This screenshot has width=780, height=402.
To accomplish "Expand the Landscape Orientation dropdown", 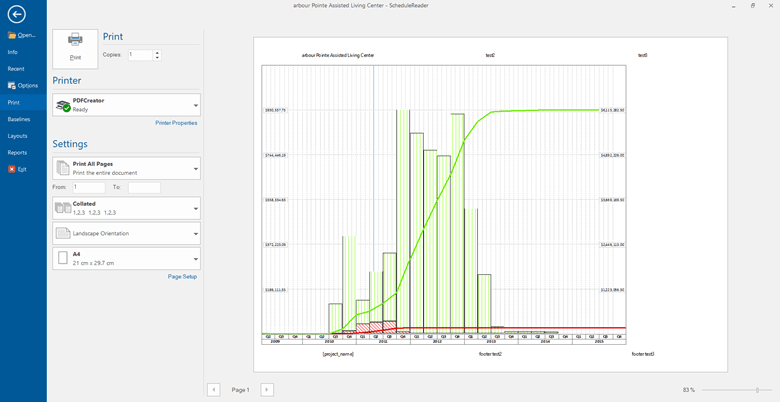I will click(195, 234).
